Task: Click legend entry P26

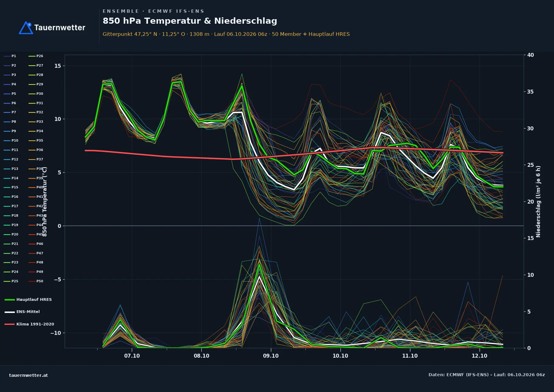Action: click(x=36, y=56)
